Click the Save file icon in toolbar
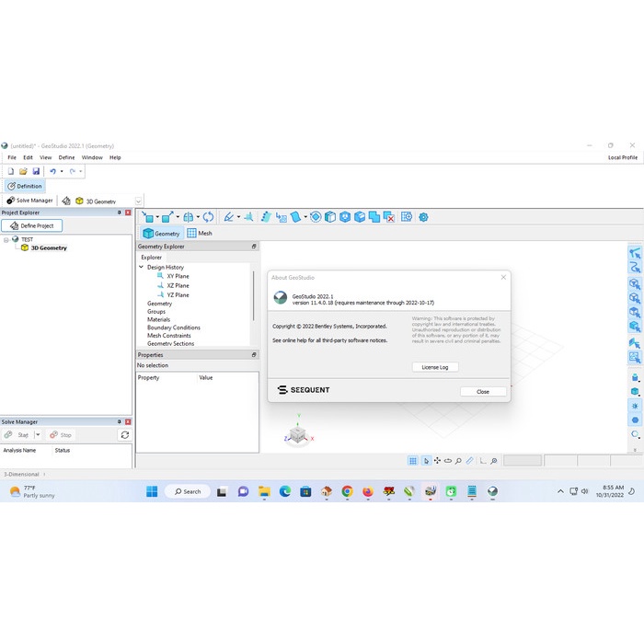This screenshot has width=644, height=644. coord(36,171)
